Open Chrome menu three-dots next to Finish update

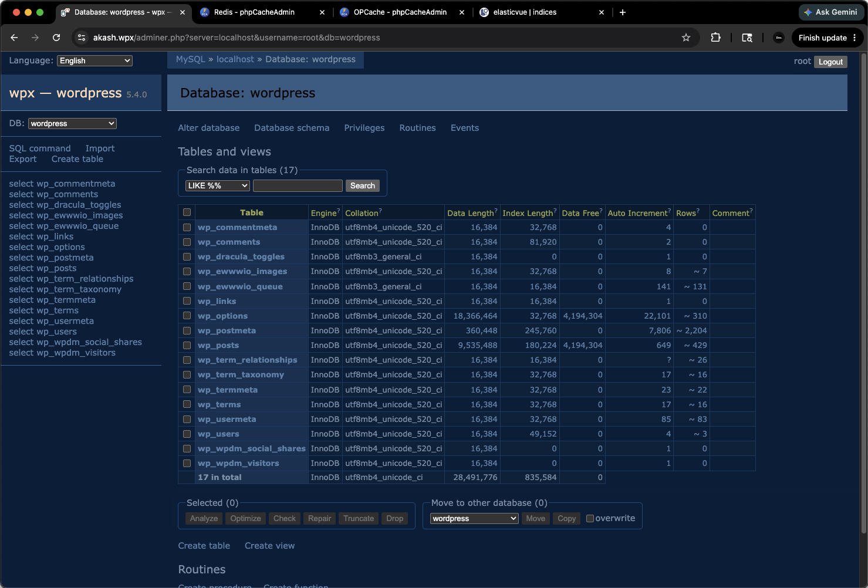pyautogui.click(x=855, y=38)
